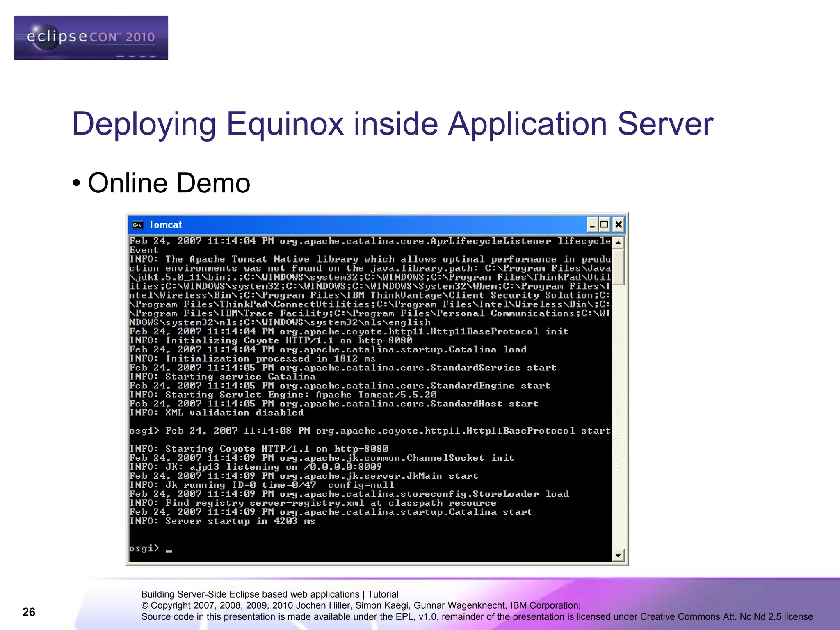Click the Tomcat window title text

[x=165, y=225]
